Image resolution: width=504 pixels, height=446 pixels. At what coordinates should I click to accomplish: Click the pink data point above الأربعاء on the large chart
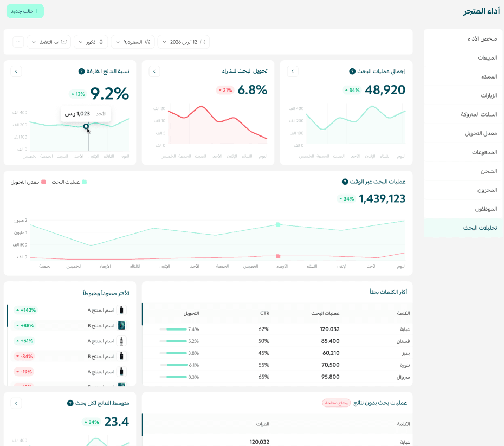pyautogui.click(x=278, y=256)
